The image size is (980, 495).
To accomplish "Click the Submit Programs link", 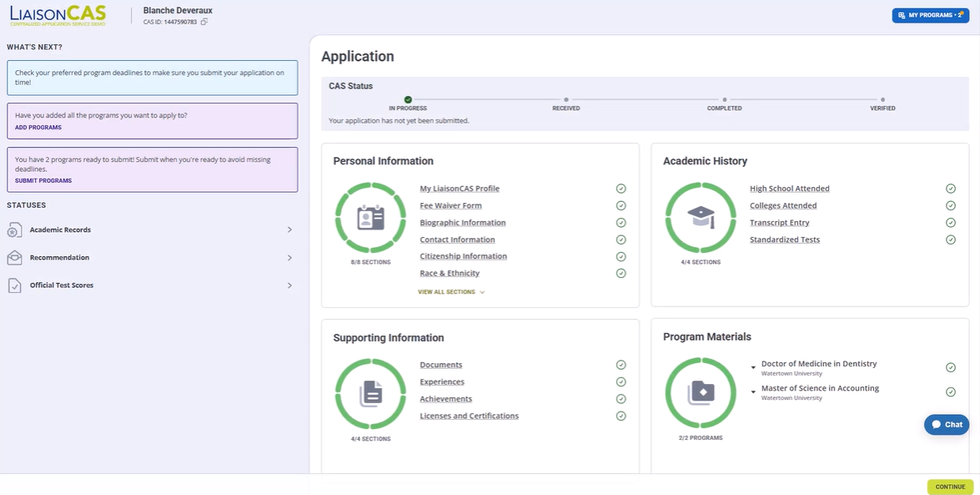I will pos(43,180).
